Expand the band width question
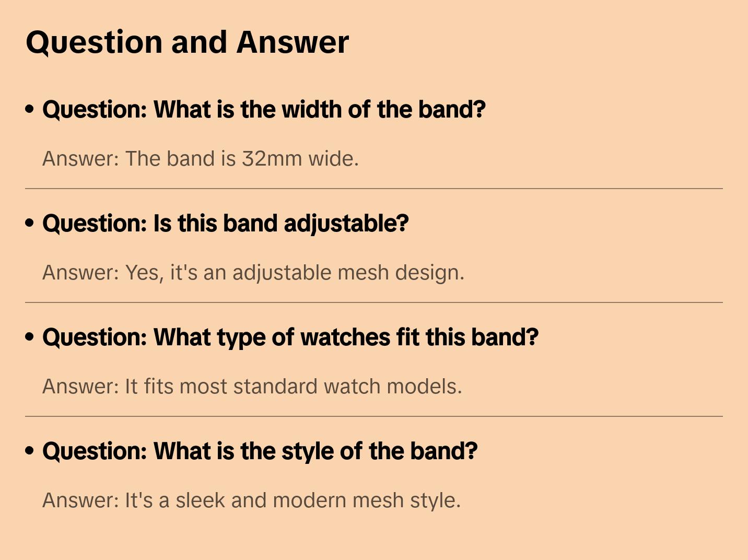Screen dimensions: 748x560 click(x=264, y=110)
